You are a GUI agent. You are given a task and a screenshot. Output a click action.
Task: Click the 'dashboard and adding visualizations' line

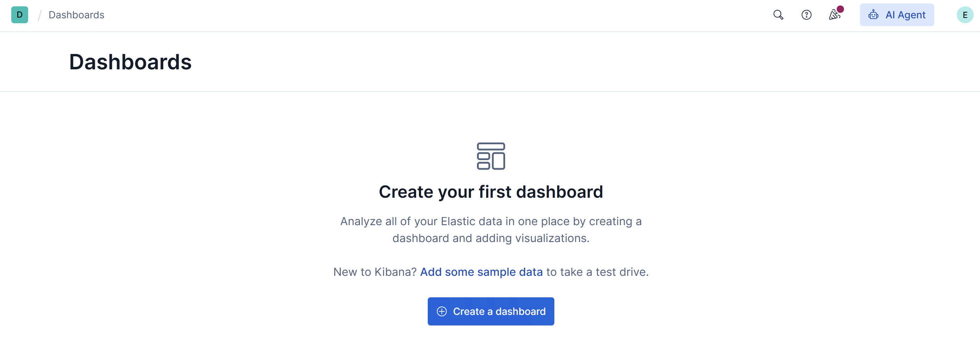491,238
